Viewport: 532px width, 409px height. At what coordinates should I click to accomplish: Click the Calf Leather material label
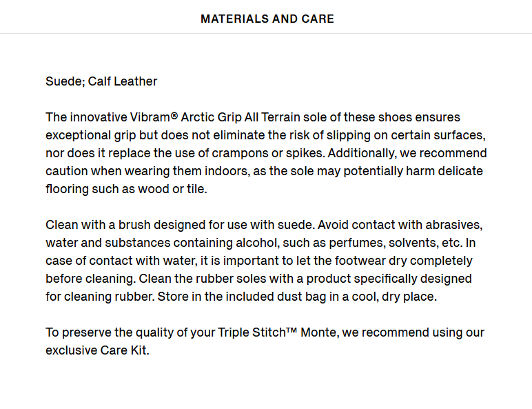coord(123,81)
